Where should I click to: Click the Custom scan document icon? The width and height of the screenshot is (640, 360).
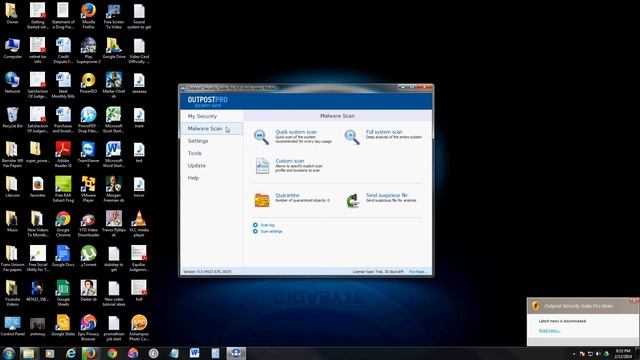coord(262,166)
